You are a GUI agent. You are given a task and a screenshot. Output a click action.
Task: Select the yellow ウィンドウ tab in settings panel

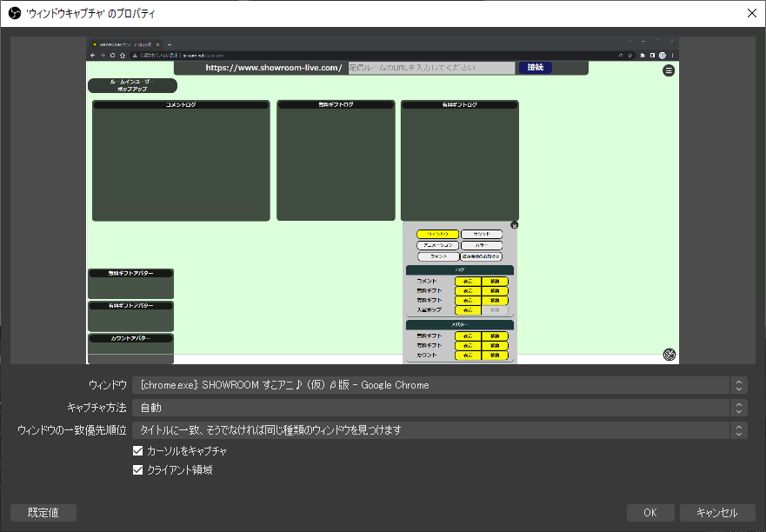437,234
